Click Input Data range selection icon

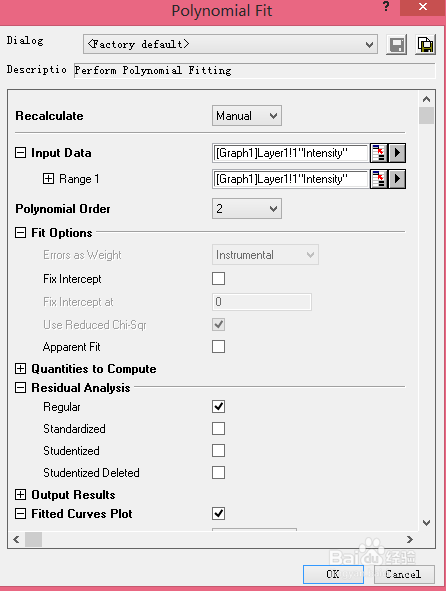379,153
